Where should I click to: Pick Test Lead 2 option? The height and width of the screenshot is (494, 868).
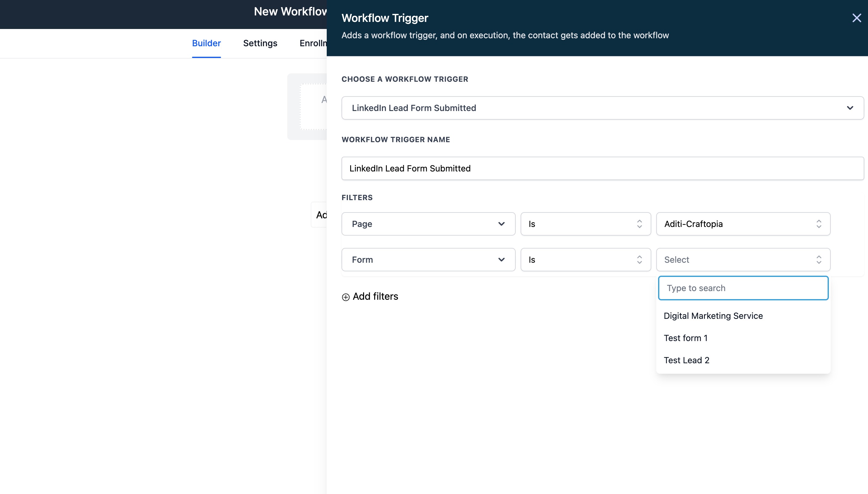click(x=686, y=360)
